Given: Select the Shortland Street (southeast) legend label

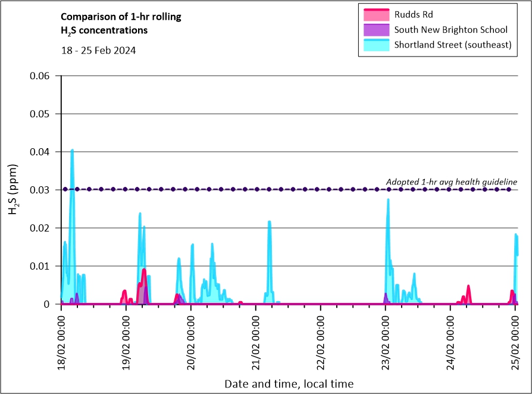Looking at the screenshot, I should (x=453, y=45).
